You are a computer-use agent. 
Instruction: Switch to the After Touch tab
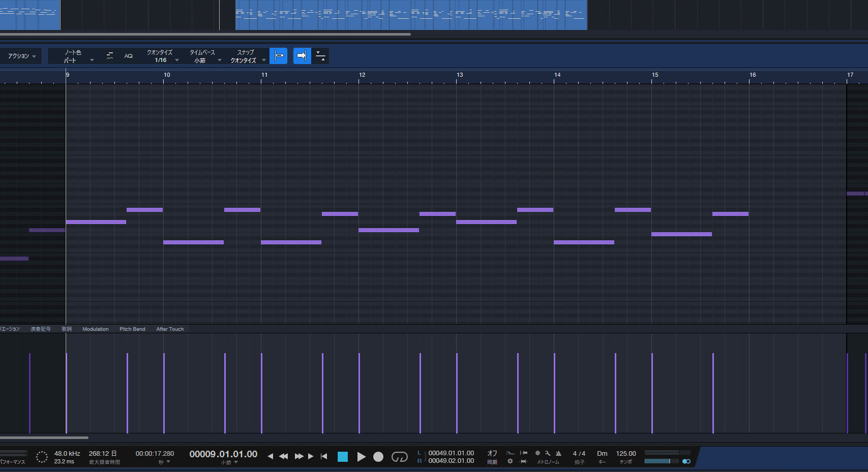[x=170, y=329]
